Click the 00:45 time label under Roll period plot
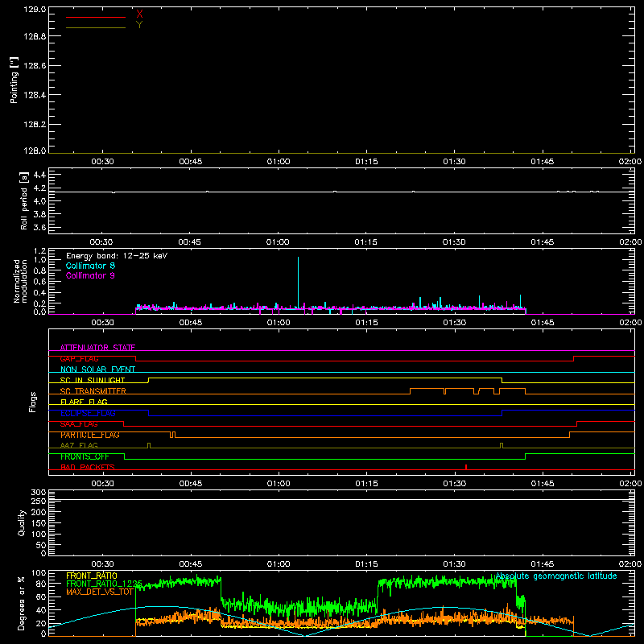Viewport: 644px width, 644px height. tap(189, 242)
